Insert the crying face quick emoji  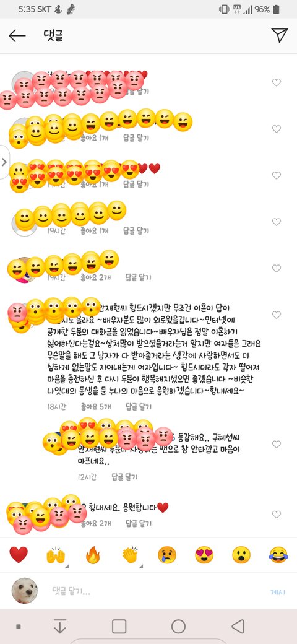(x=167, y=555)
